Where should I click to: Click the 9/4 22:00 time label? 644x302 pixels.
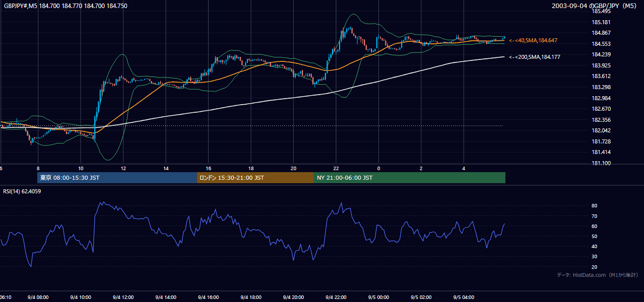[x=336, y=297]
